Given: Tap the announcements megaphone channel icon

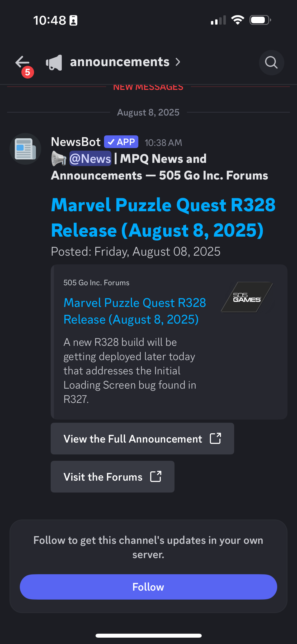Looking at the screenshot, I should pos(54,63).
